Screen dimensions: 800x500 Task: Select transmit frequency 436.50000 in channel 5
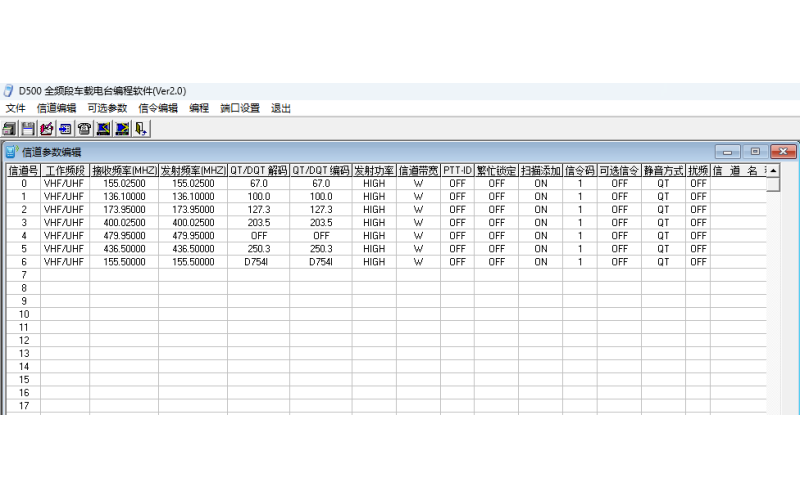pos(193,249)
